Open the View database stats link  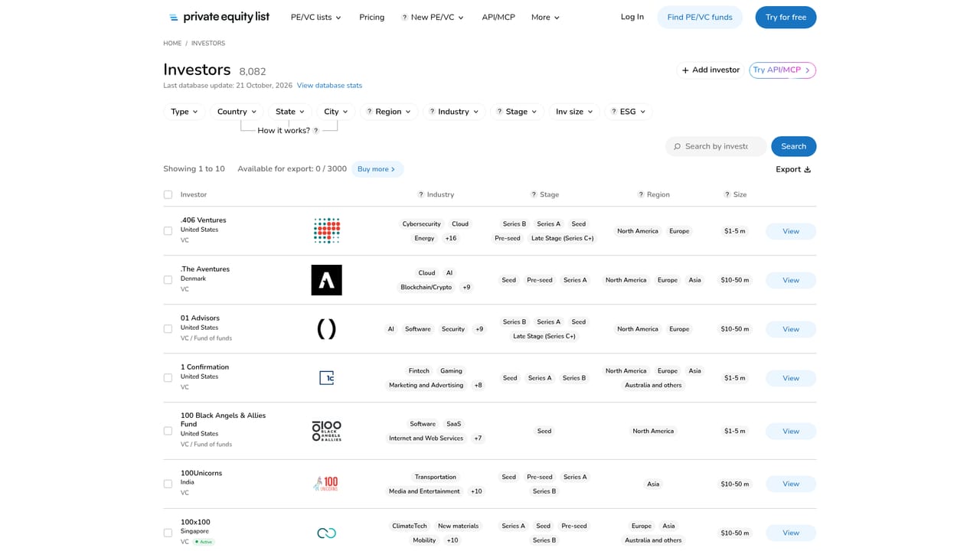[x=329, y=86]
